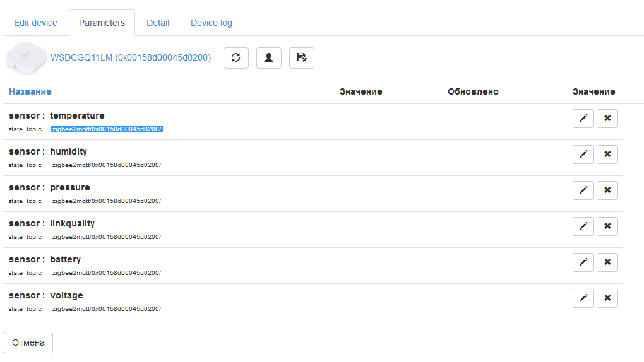Screen dimensions: 644x362
Task: Edit the pressure sensor with pencil icon
Action: point(583,190)
